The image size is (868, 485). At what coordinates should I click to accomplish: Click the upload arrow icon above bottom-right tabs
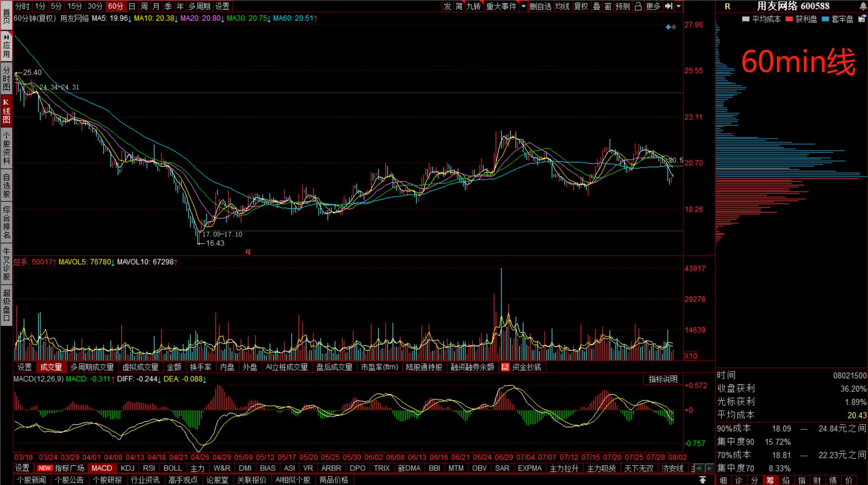coord(702,480)
